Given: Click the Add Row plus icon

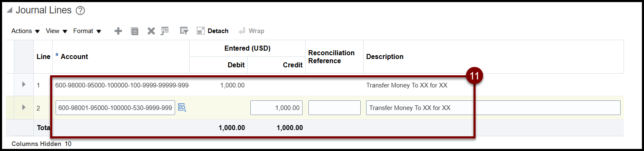Looking at the screenshot, I should point(118,31).
